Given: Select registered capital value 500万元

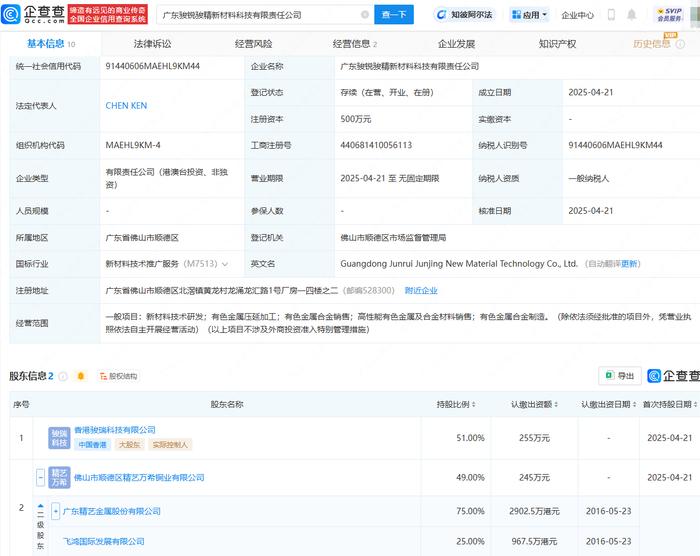Looking at the screenshot, I should click(x=356, y=119).
